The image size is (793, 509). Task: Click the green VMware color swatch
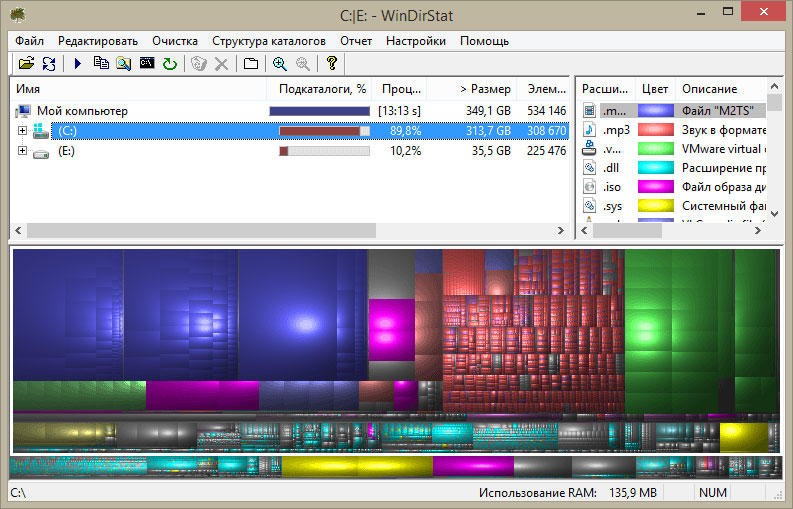655,149
